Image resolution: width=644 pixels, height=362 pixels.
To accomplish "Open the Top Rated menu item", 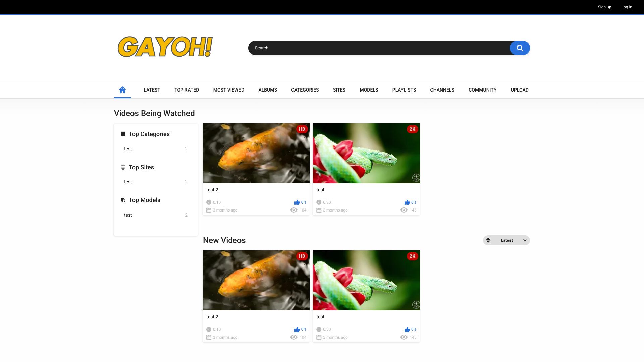I will [x=186, y=90].
